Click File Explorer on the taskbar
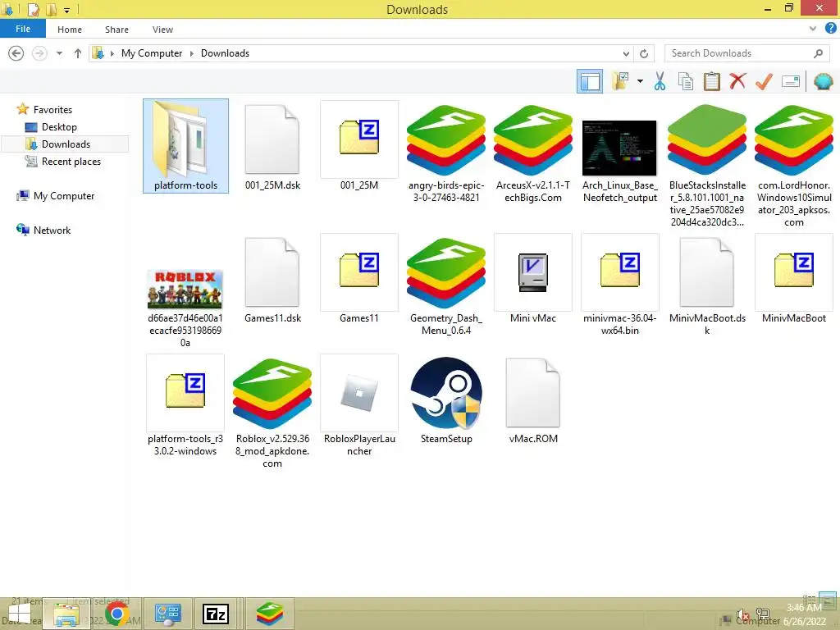The width and height of the screenshot is (840, 630). (x=66, y=614)
